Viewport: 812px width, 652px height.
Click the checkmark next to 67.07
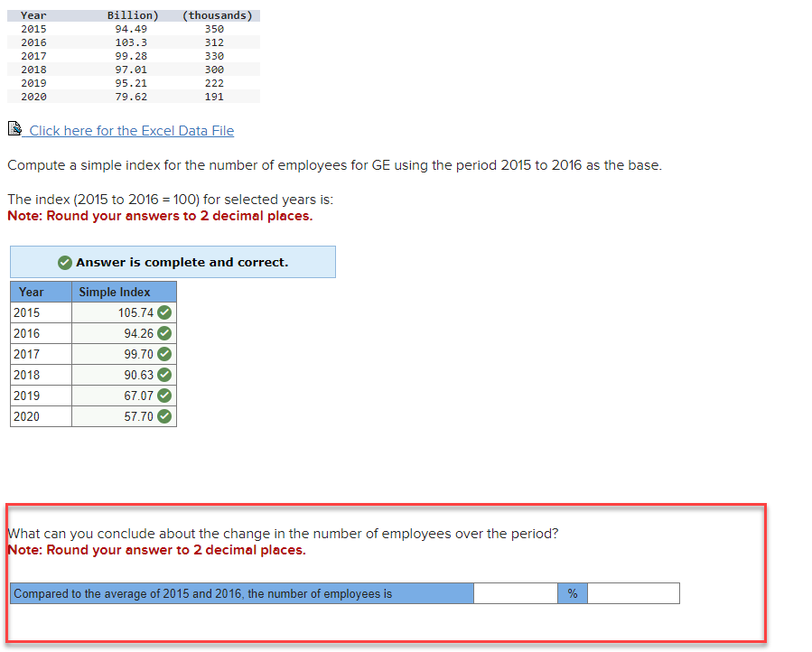164,395
